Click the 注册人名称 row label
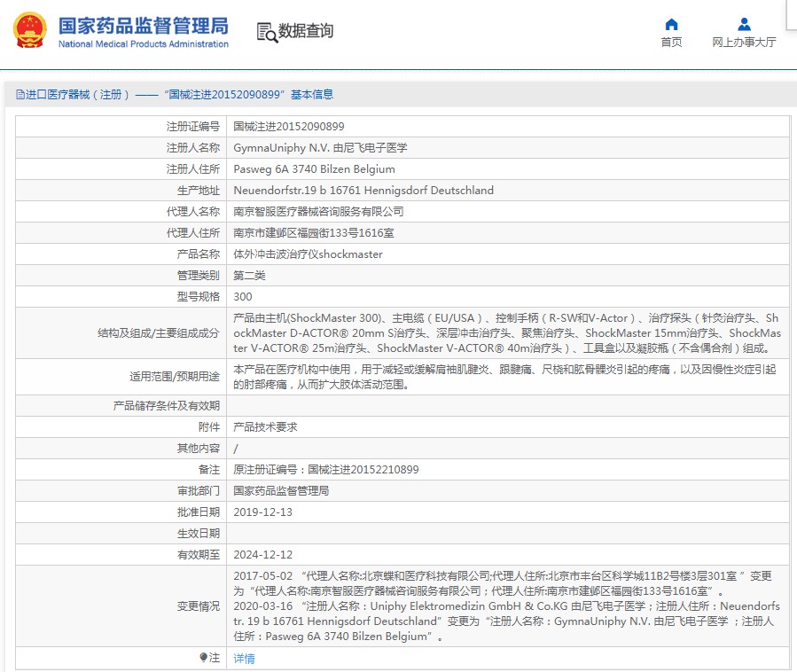The height and width of the screenshot is (672, 797). click(x=193, y=148)
